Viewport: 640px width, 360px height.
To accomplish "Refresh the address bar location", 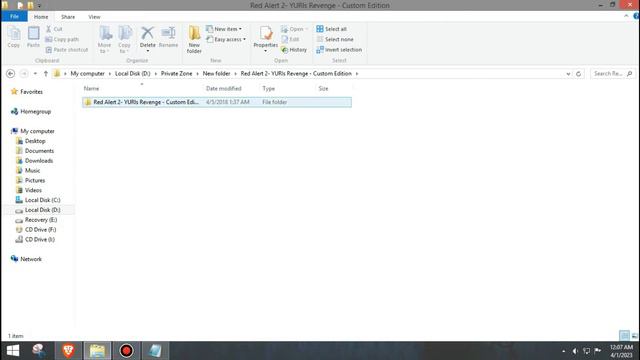I will [x=578, y=74].
